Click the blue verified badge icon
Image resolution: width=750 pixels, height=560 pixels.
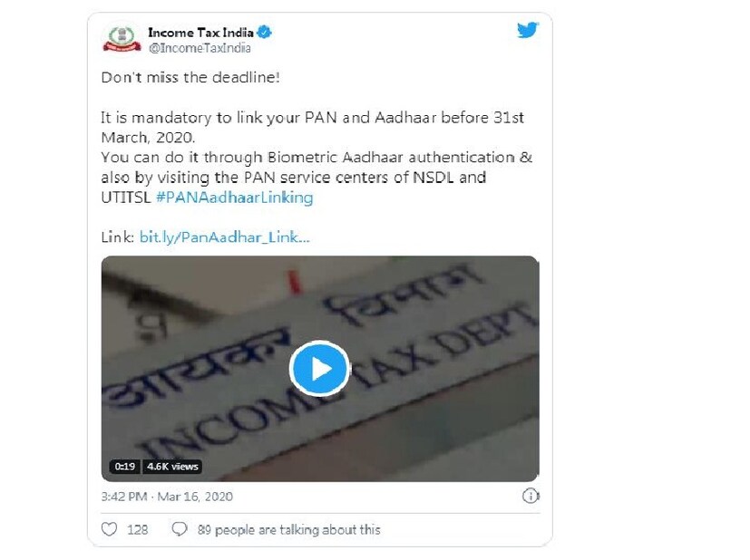(265, 33)
